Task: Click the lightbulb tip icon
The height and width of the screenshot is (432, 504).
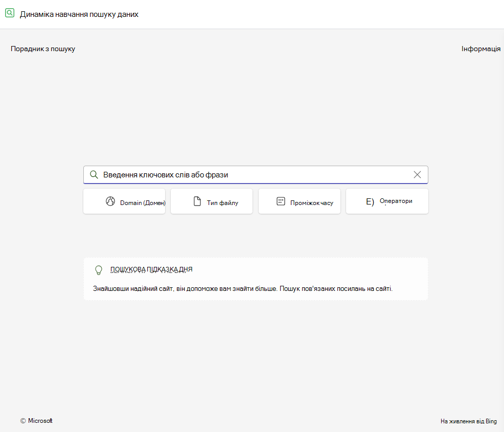Action: click(x=99, y=270)
